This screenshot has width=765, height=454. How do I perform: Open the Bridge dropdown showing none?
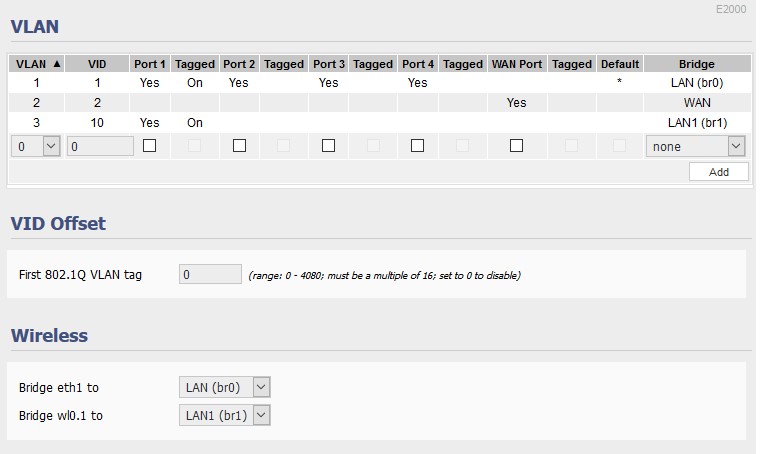tap(696, 146)
